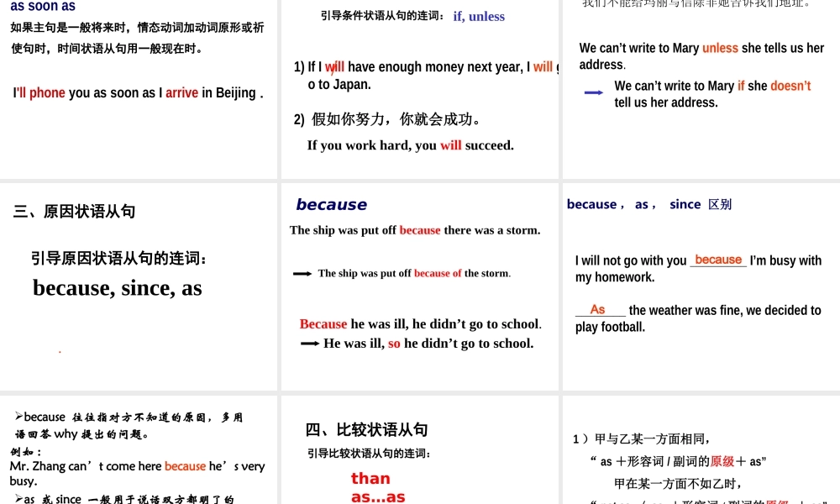Click the red "Because" before "he was ill"
This screenshot has height=504, width=840.
(323, 323)
